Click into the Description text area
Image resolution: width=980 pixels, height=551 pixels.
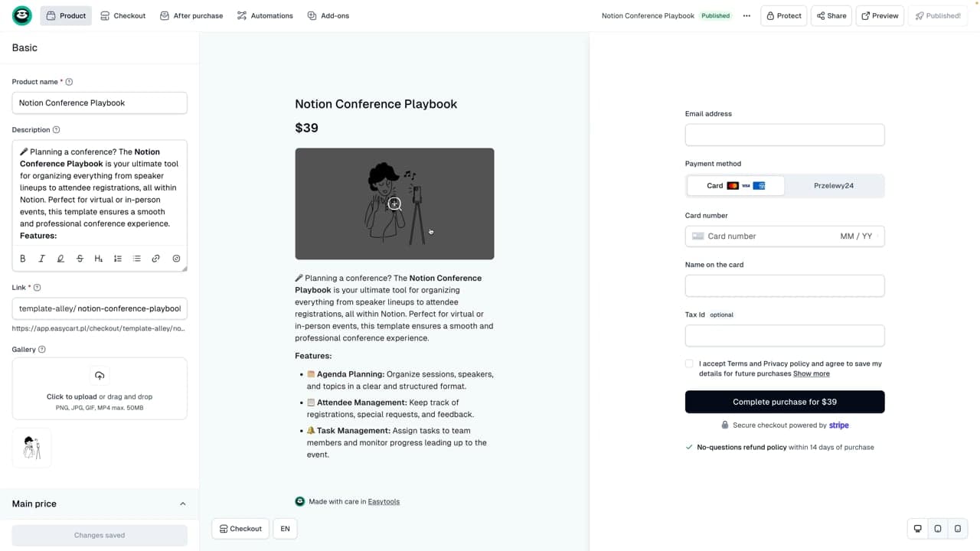pyautogui.click(x=100, y=194)
